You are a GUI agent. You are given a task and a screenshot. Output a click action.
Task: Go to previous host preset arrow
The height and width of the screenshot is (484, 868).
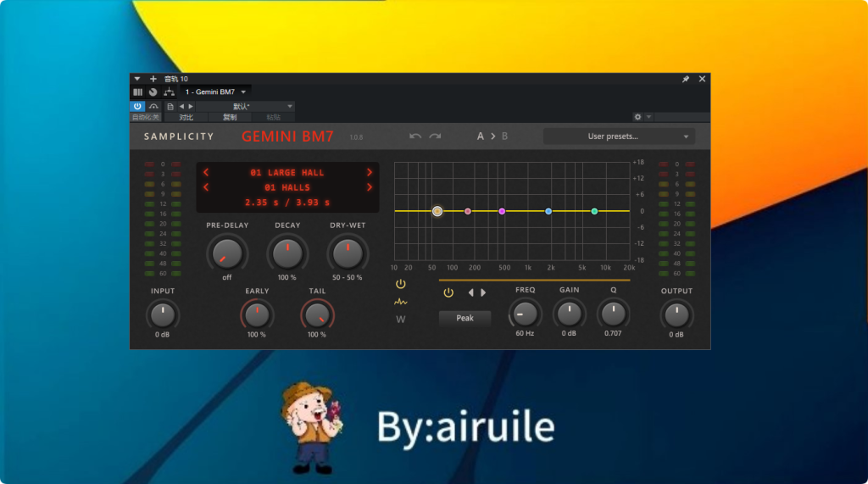[x=181, y=106]
